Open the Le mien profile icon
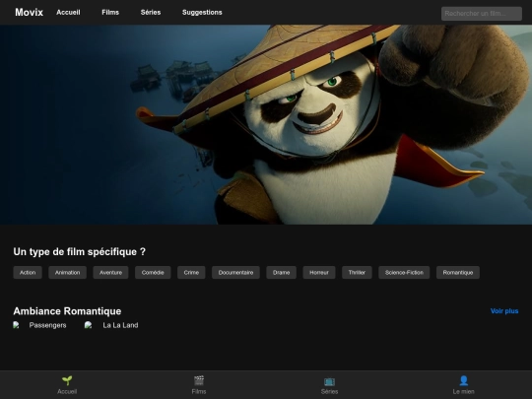The image size is (532, 399). tap(463, 380)
